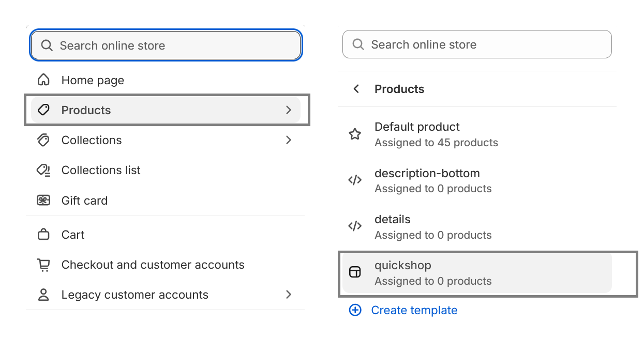The height and width of the screenshot is (355, 644).
Task: Select the Gift card icon
Action: point(43,200)
